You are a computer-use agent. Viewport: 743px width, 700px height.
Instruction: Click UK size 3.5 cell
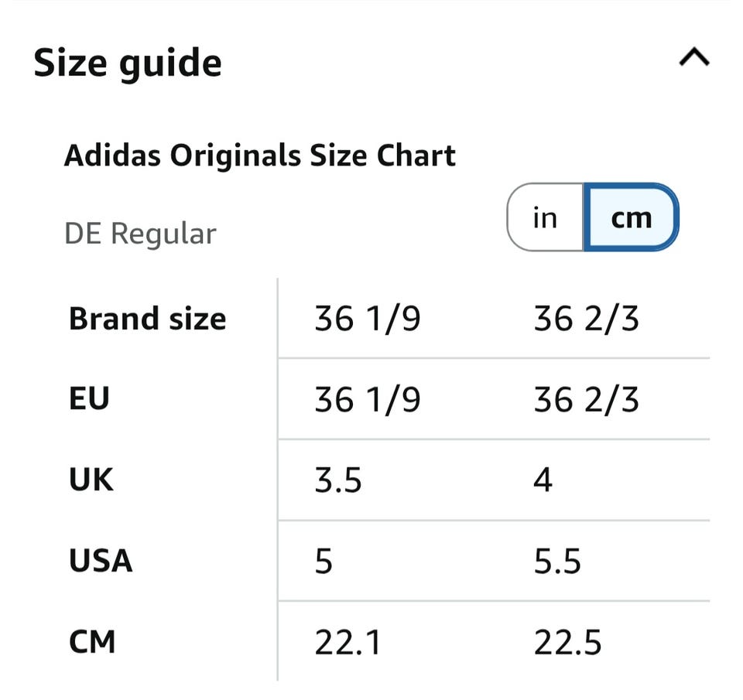click(x=338, y=480)
